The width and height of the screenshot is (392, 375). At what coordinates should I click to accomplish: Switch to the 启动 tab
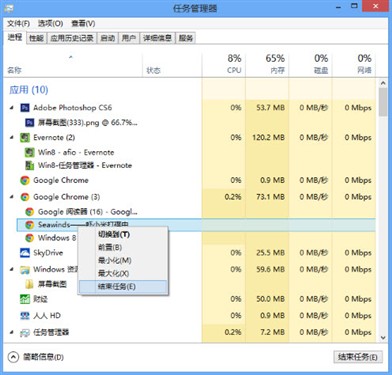[108, 38]
